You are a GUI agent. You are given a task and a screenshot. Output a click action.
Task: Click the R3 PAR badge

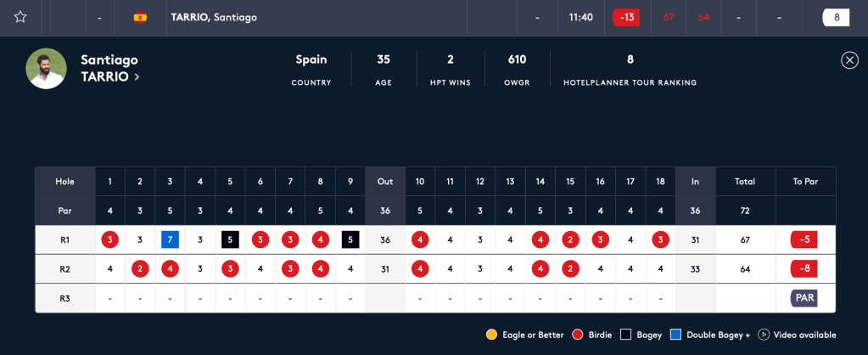(x=805, y=298)
